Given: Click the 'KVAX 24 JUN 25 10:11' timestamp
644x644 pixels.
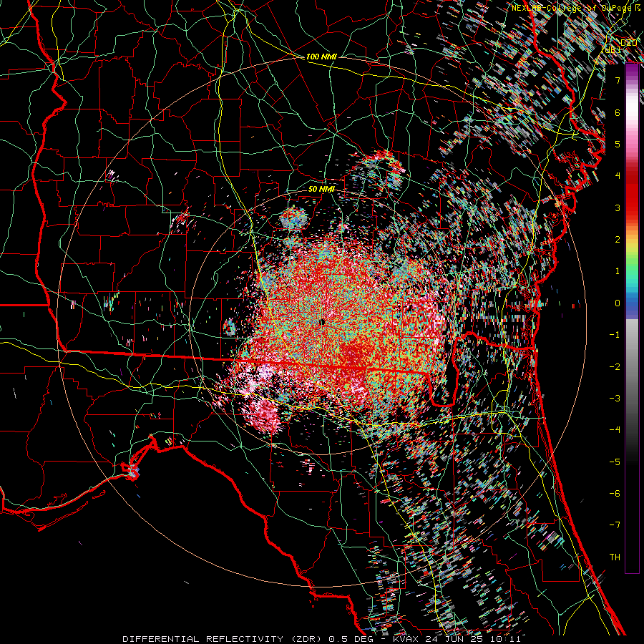Looking at the screenshot, I should [457, 639].
